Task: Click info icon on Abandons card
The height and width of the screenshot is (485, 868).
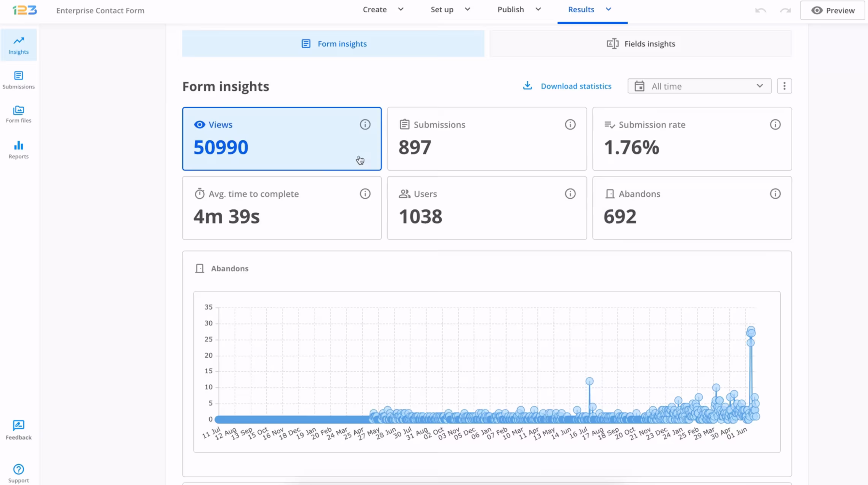Action: [x=775, y=194]
